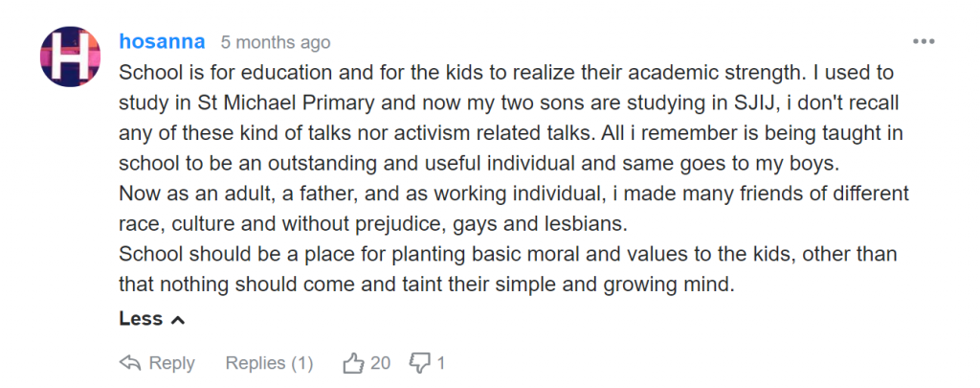Image resolution: width=980 pixels, height=388 pixels.
Task: Click the dislike count 1
Action: [x=441, y=363]
